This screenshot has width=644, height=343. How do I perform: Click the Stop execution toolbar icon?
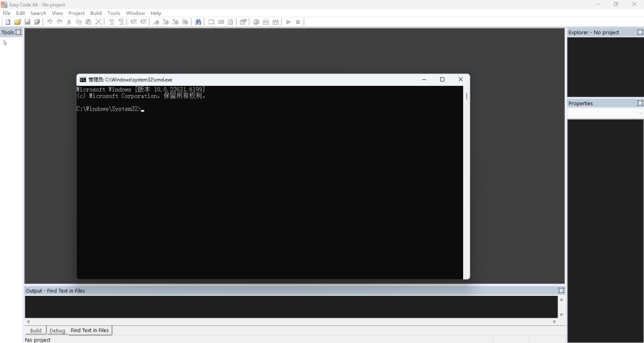(298, 22)
